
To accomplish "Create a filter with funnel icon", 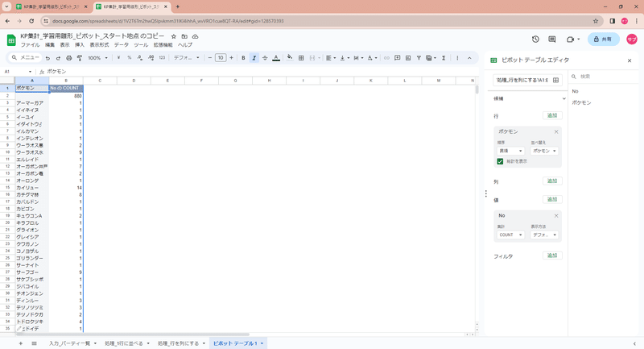I will point(419,58).
